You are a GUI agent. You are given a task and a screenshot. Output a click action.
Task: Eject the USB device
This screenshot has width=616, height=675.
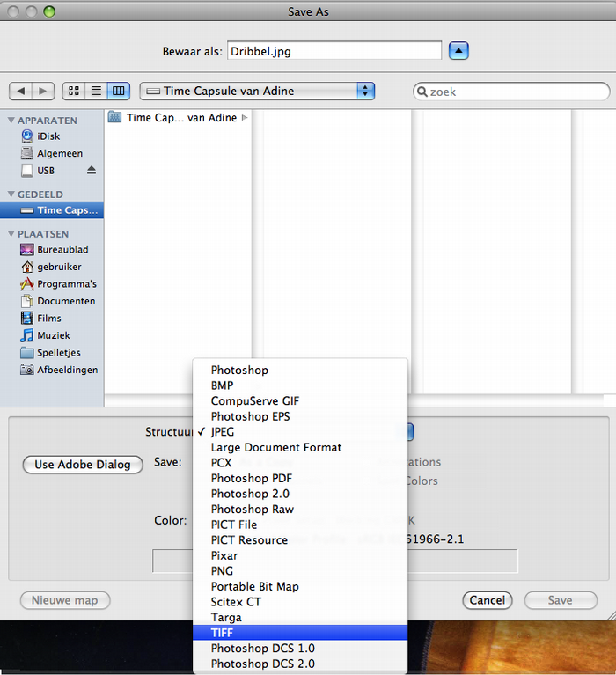[x=92, y=170]
